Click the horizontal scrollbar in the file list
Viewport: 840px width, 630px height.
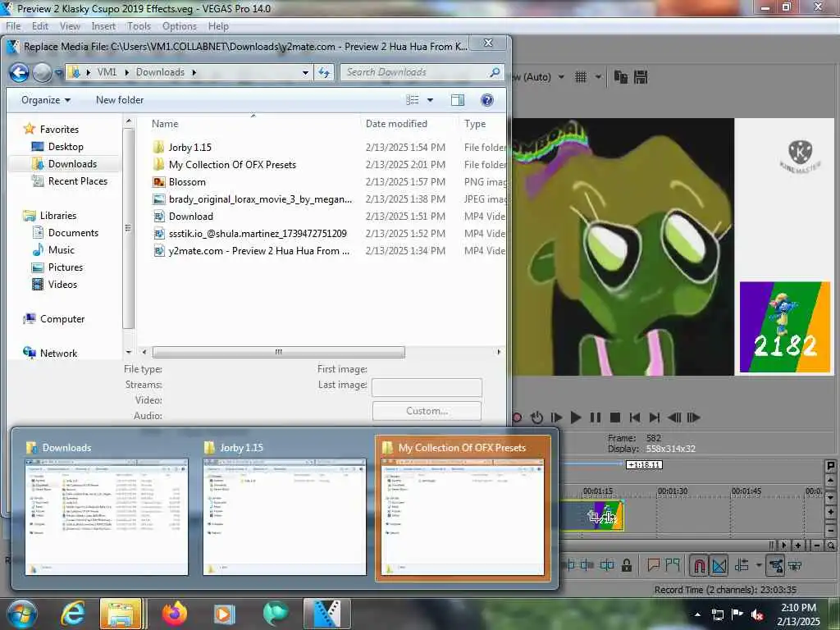(279, 352)
